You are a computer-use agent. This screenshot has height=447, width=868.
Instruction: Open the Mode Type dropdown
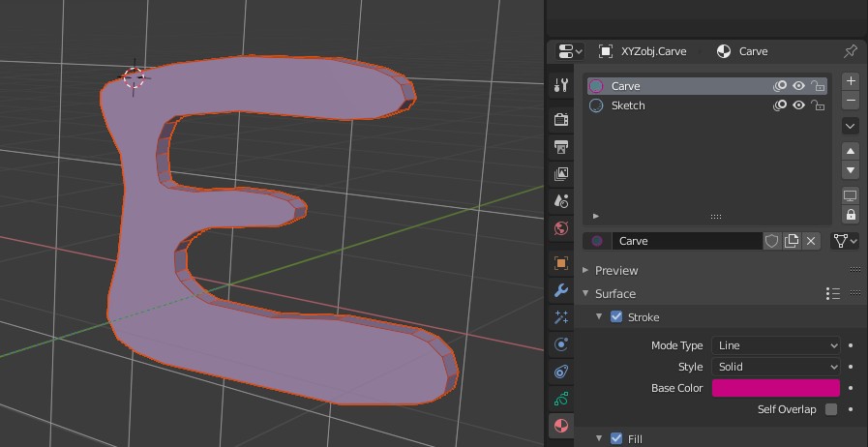776,345
